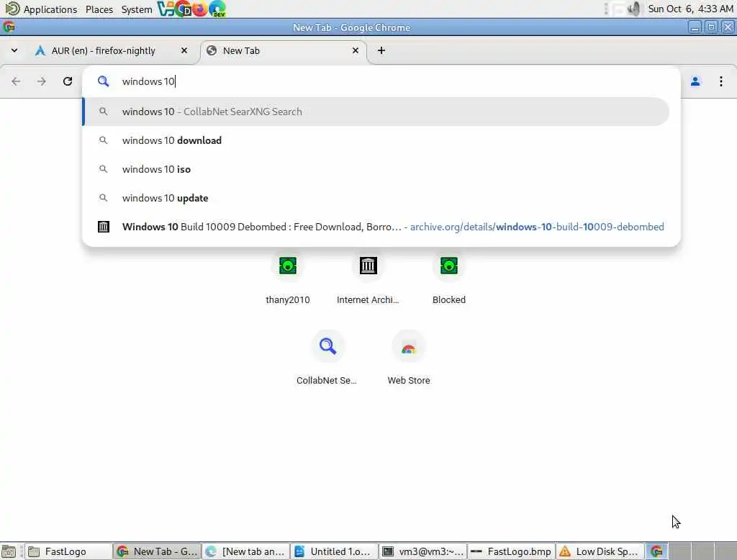This screenshot has width=737, height=560.
Task: Close the AUR firefox-nightly tab
Action: click(184, 50)
